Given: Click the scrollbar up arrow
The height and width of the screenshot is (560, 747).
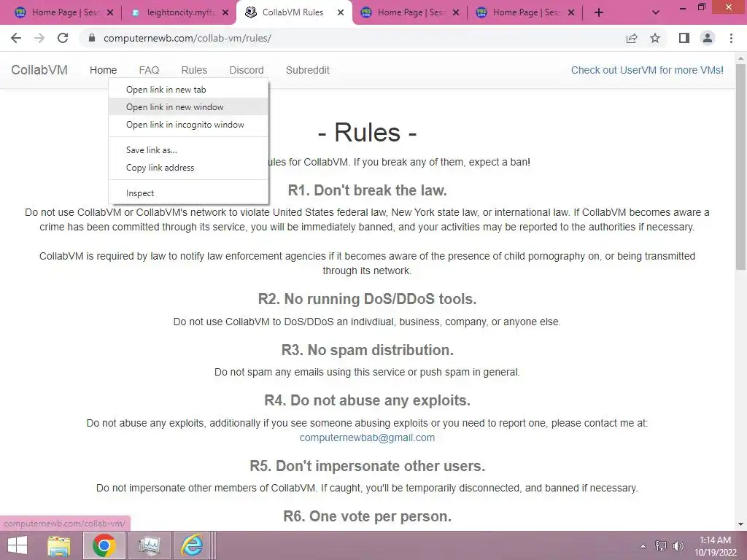Looking at the screenshot, I should click(741, 58).
